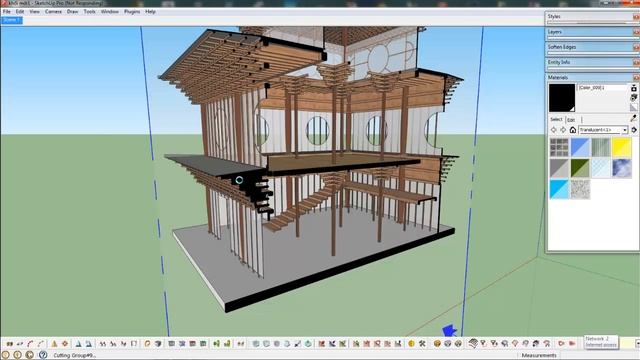The height and width of the screenshot is (360, 640).
Task: Select the Scene 1 scene tab
Action: pos(11,20)
